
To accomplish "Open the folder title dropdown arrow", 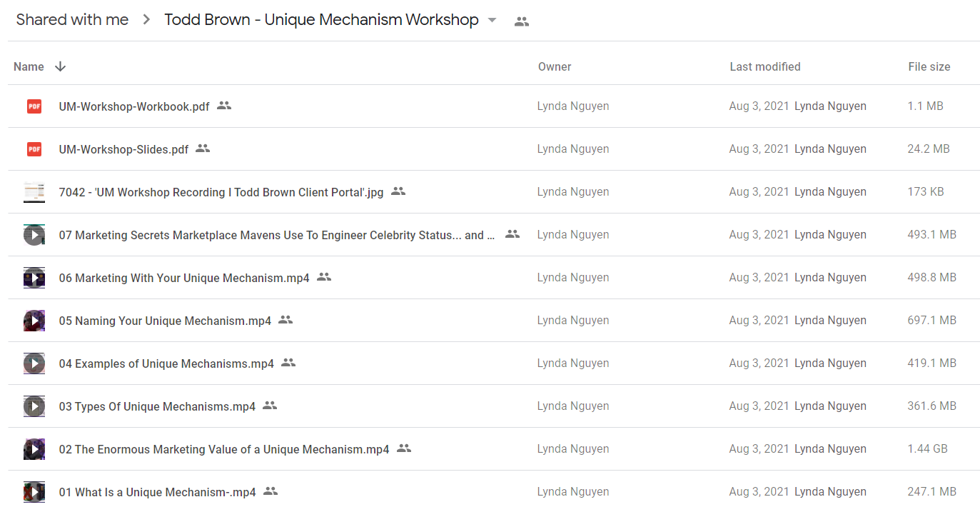I will point(492,20).
